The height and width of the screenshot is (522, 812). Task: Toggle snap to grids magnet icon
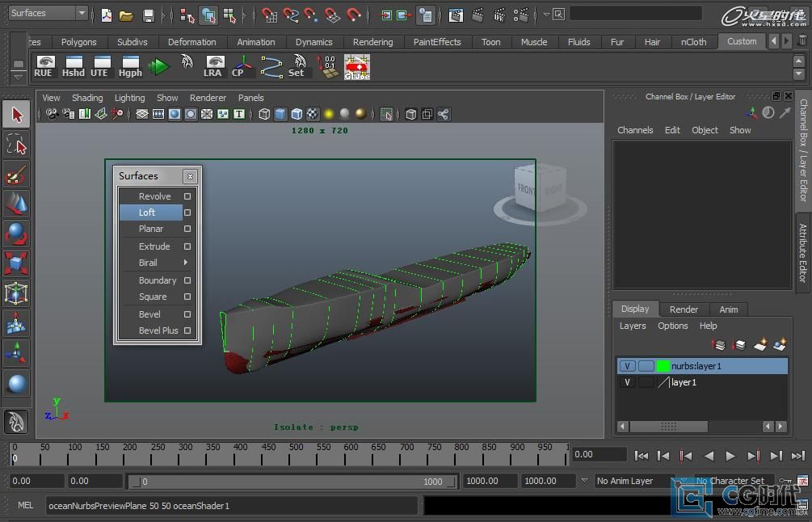click(x=269, y=15)
